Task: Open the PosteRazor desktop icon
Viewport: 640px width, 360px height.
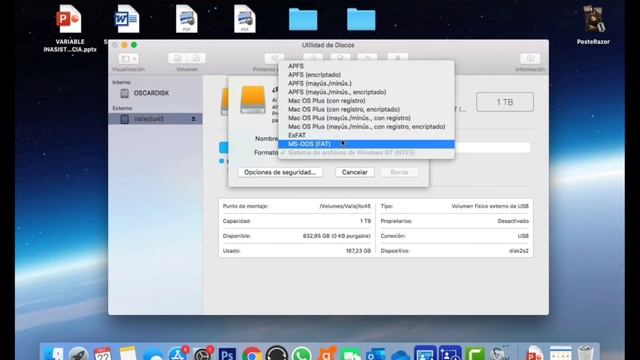Action: tap(593, 24)
